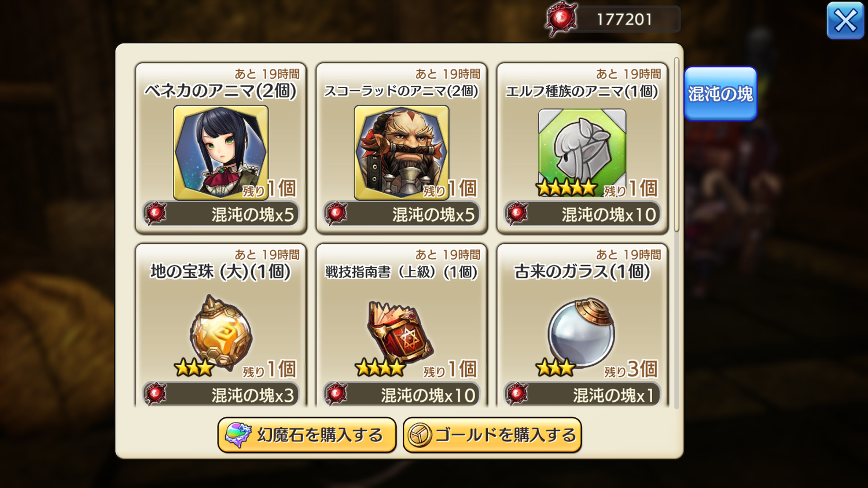Select the ancient glass flask icon
Image resolution: width=868 pixels, height=488 pixels.
pyautogui.click(x=582, y=332)
